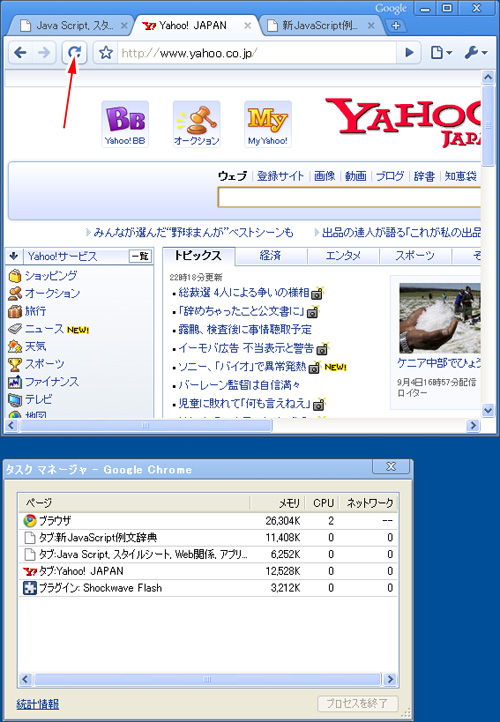
Task: Select the 経済 news tab
Action: tap(271, 256)
